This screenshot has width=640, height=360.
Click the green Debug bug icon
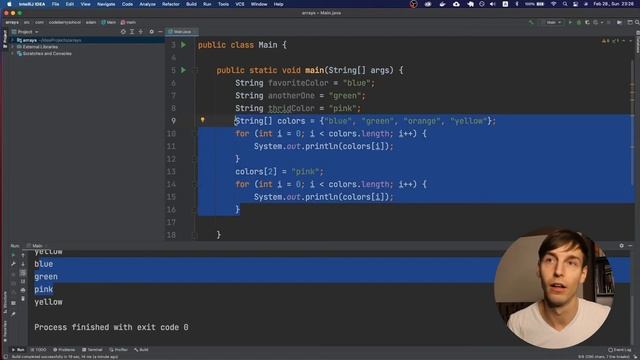coord(579,22)
